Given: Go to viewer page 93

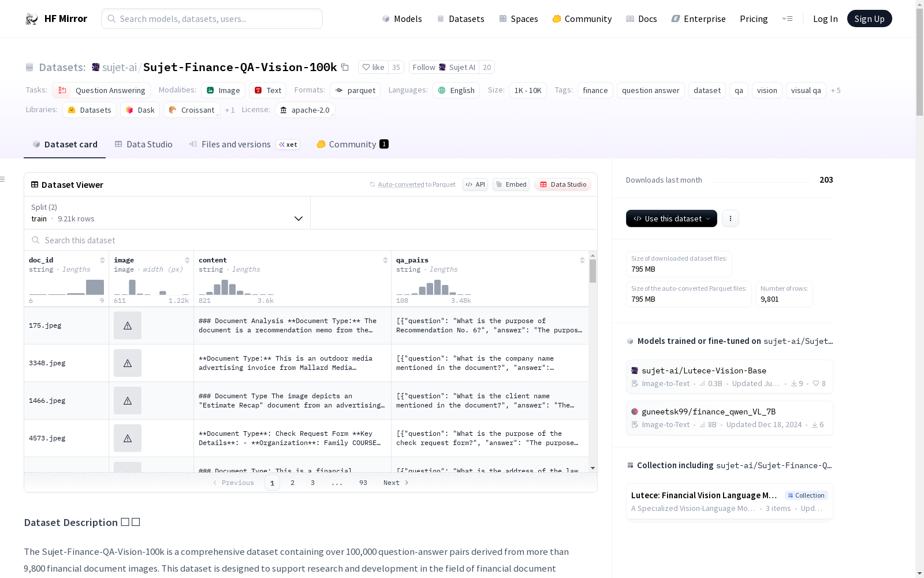Looking at the screenshot, I should [x=363, y=483].
